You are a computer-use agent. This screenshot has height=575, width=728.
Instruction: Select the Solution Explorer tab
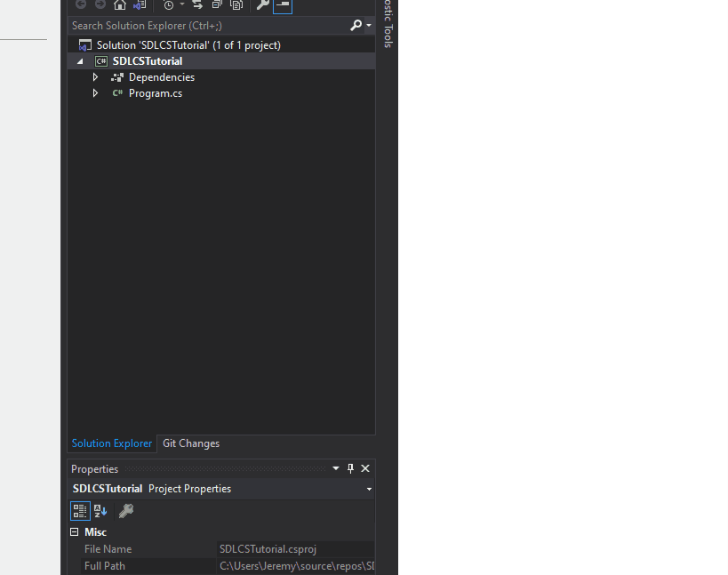click(111, 443)
